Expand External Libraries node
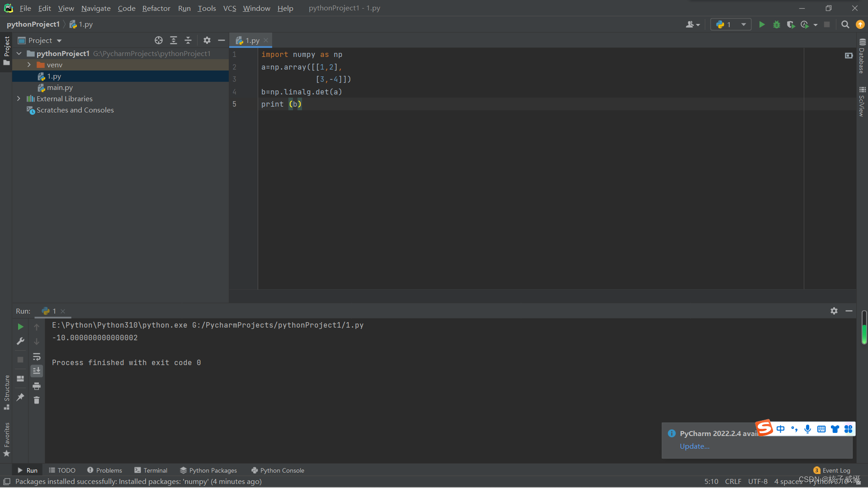The height and width of the screenshot is (488, 868). [x=19, y=99]
